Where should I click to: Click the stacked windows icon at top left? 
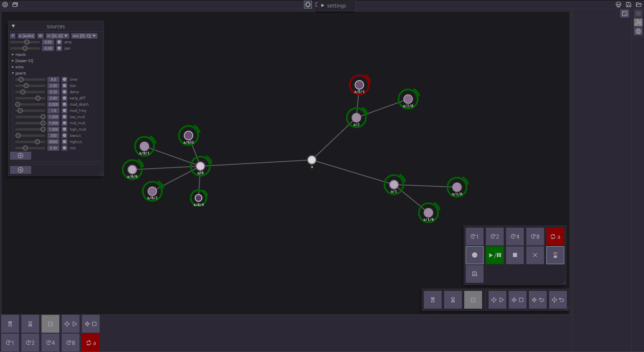(x=15, y=4)
